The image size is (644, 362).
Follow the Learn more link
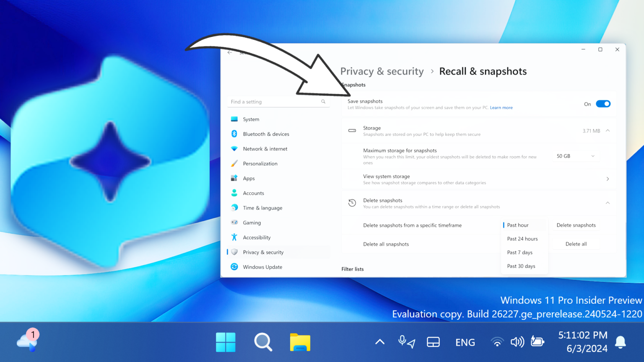tap(501, 108)
